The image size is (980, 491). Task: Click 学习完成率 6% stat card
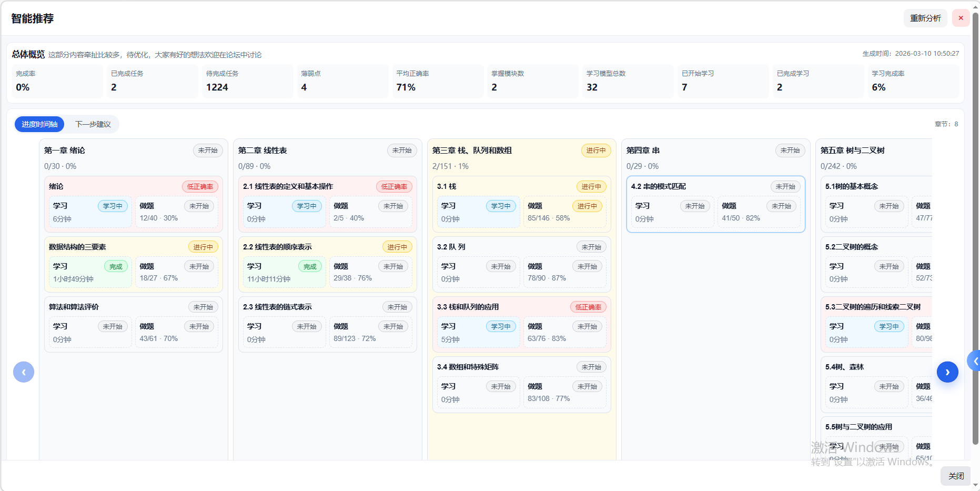coord(913,81)
